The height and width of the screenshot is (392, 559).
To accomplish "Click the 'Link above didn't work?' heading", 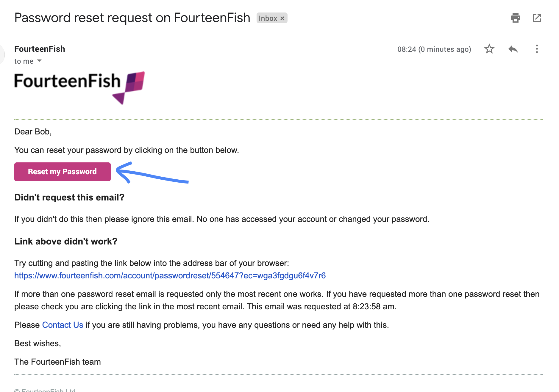I will click(x=66, y=241).
